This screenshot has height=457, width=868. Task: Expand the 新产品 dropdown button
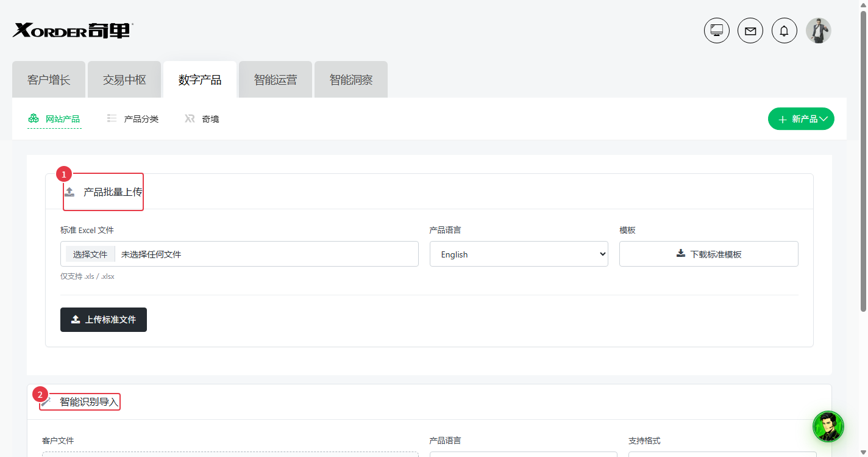[x=801, y=119]
